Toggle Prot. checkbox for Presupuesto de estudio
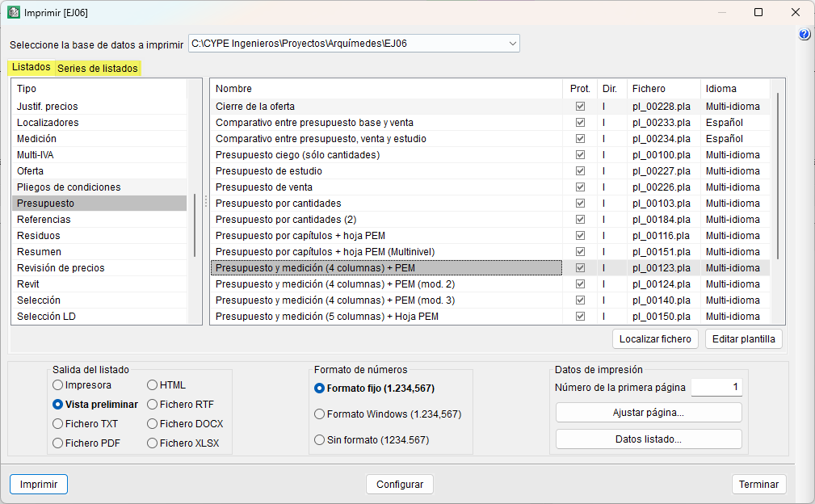Viewport: 815px width, 504px height. pos(580,171)
